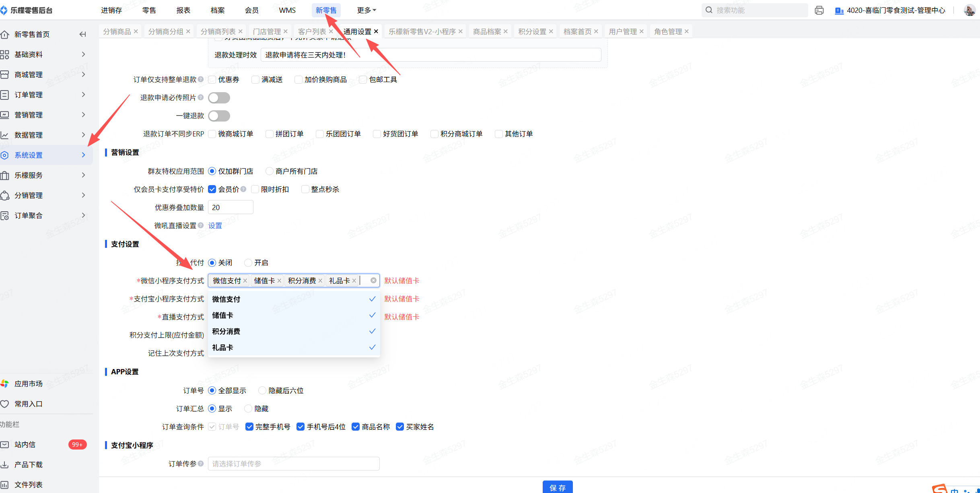The height and width of the screenshot is (493, 980).
Task: Open the 会员 top menu
Action: (251, 10)
